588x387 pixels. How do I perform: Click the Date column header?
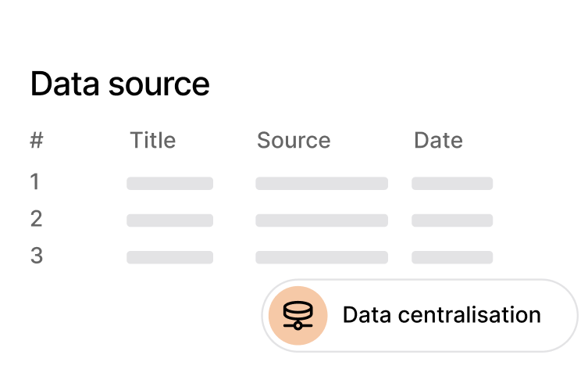pyautogui.click(x=438, y=141)
